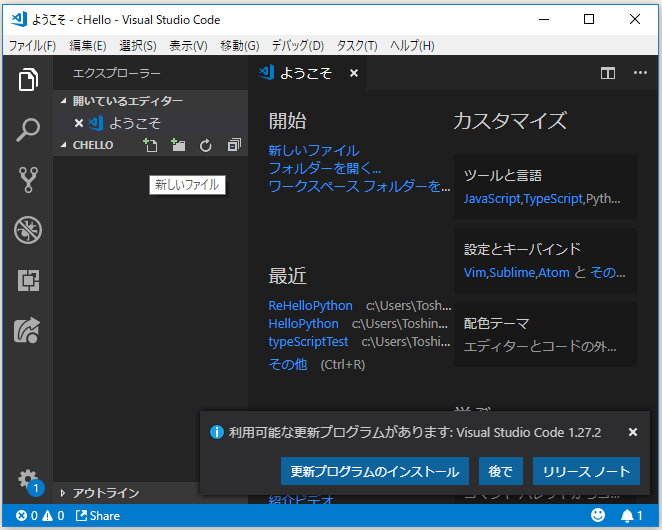This screenshot has height=530, width=662.
Task: Open the Source Control view
Action: pyautogui.click(x=28, y=179)
